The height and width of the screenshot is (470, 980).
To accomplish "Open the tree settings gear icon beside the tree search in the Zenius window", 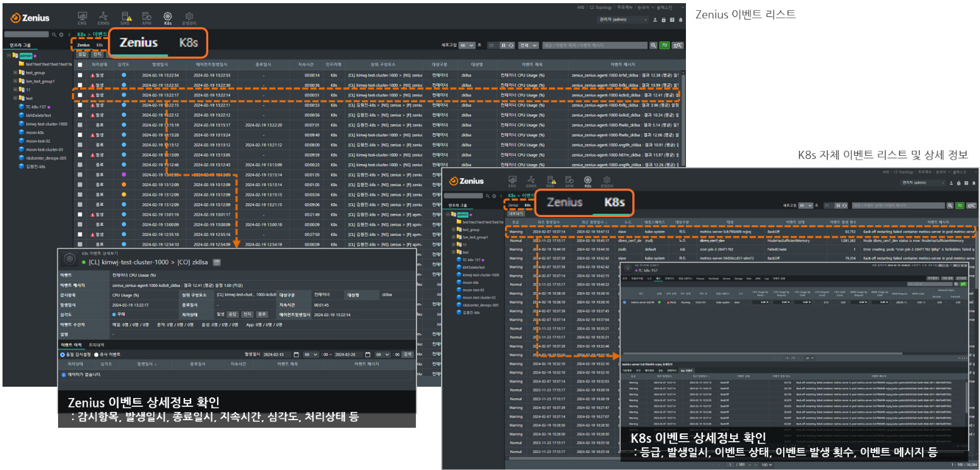I will coord(61,35).
